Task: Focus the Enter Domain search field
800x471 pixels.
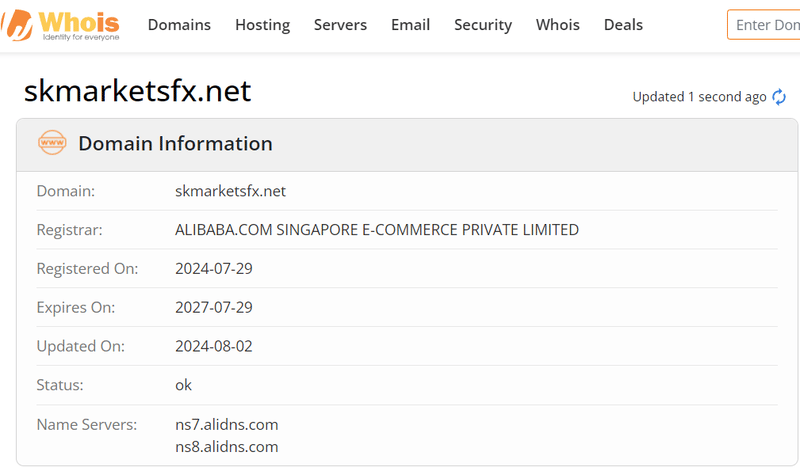Action: (764, 24)
